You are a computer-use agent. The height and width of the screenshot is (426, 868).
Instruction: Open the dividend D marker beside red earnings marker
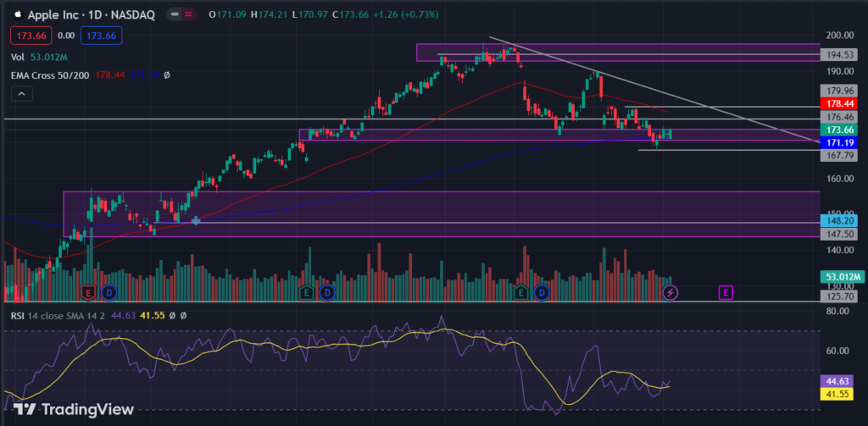point(109,292)
